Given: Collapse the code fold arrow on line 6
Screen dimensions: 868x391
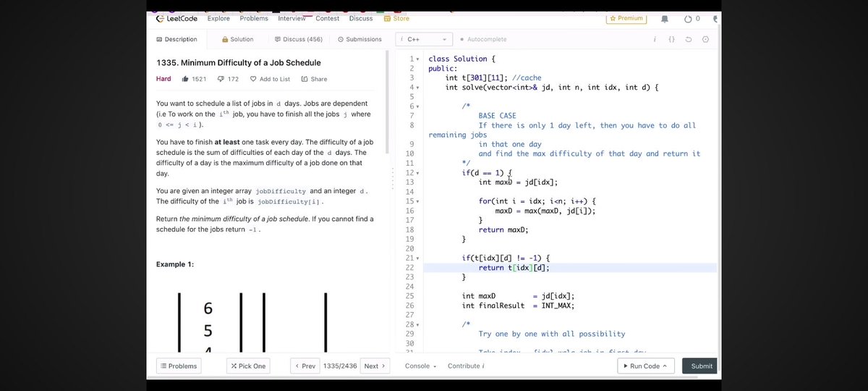Looking at the screenshot, I should pyautogui.click(x=417, y=106).
